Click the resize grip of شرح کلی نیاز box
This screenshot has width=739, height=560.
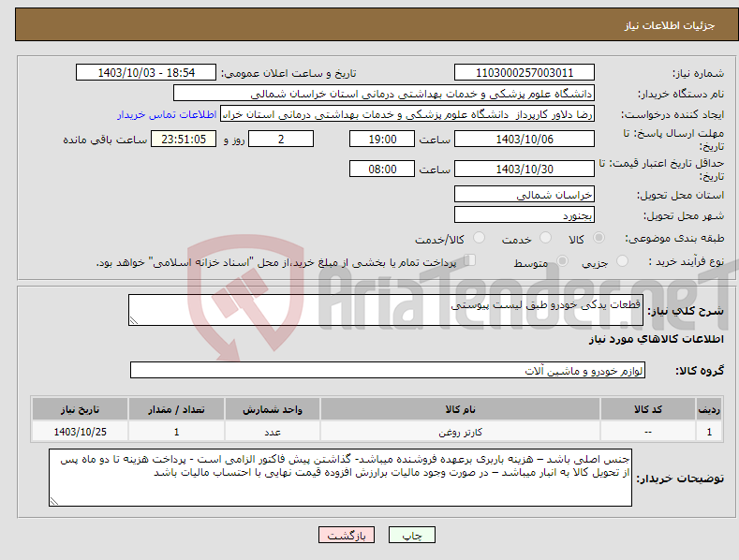(x=134, y=320)
